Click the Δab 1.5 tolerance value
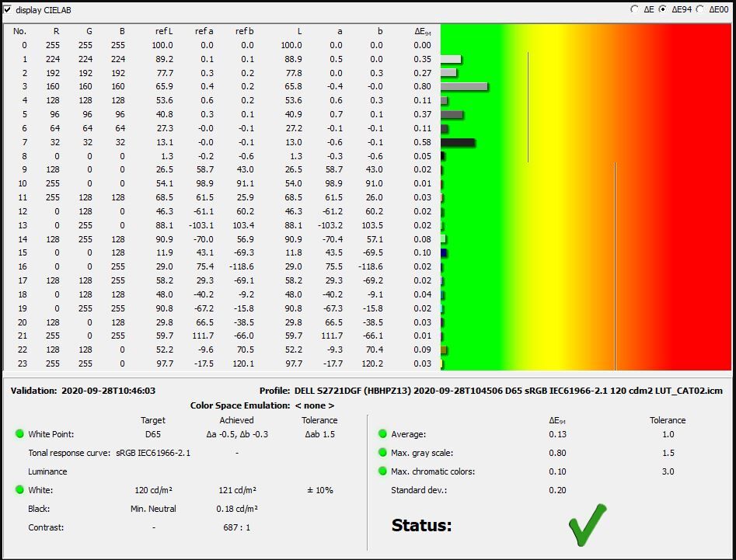736x560 pixels. coord(319,434)
